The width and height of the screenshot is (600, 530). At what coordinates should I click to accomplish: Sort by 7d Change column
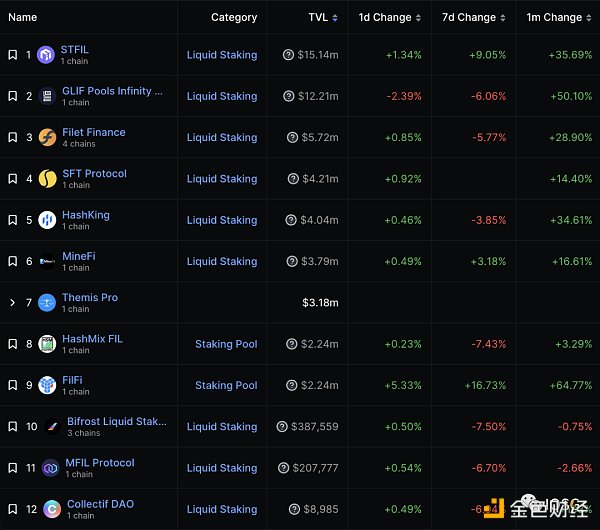pos(473,17)
